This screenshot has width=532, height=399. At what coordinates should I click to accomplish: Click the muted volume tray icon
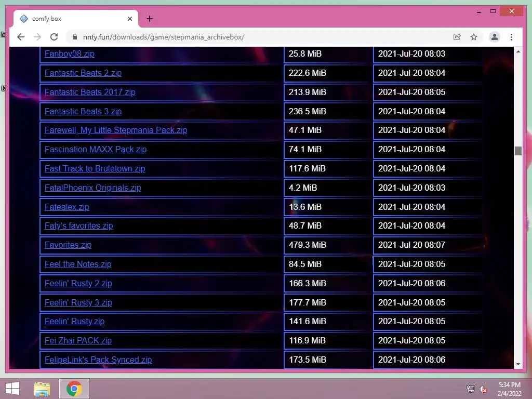[483, 389]
